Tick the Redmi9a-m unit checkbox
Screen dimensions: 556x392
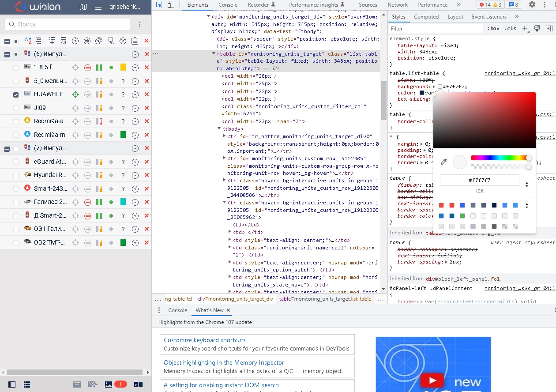click(x=16, y=135)
